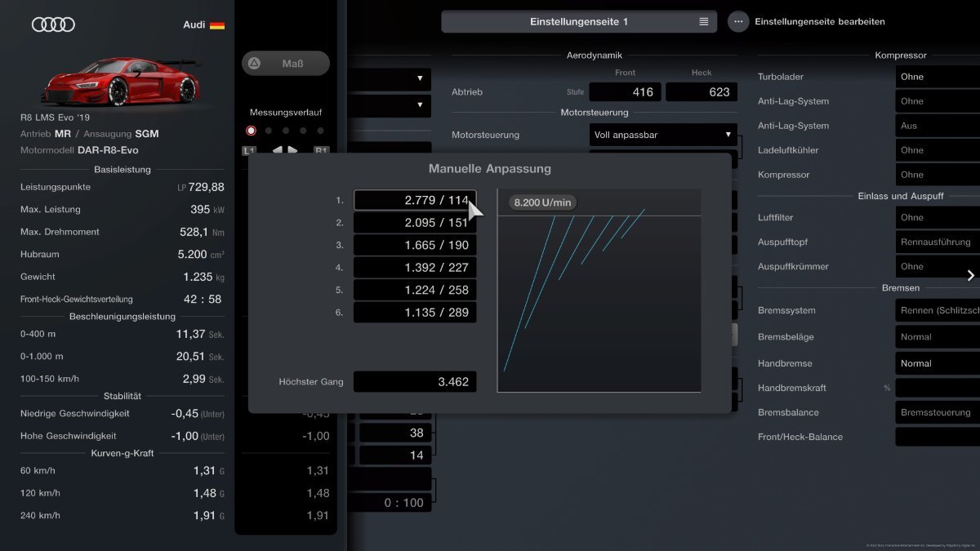The height and width of the screenshot is (551, 980).
Task: Open the Motorsteuerung 'Voll anpassbar' dropdown
Action: 663,135
